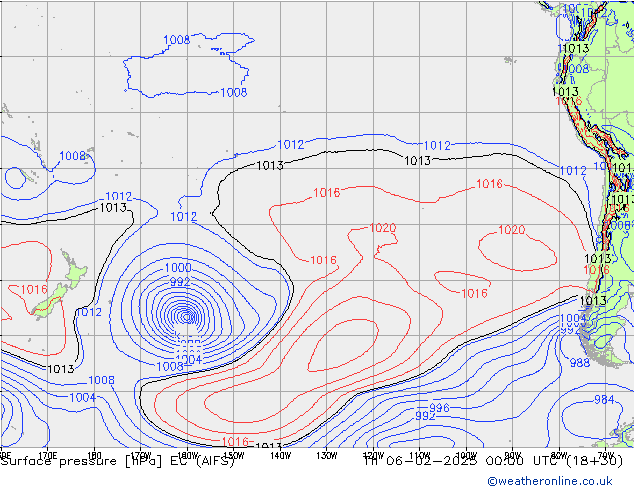634x490 pixels.
Task: Click the upper-left 1008 label of the tropical contour
Action: [177, 40]
